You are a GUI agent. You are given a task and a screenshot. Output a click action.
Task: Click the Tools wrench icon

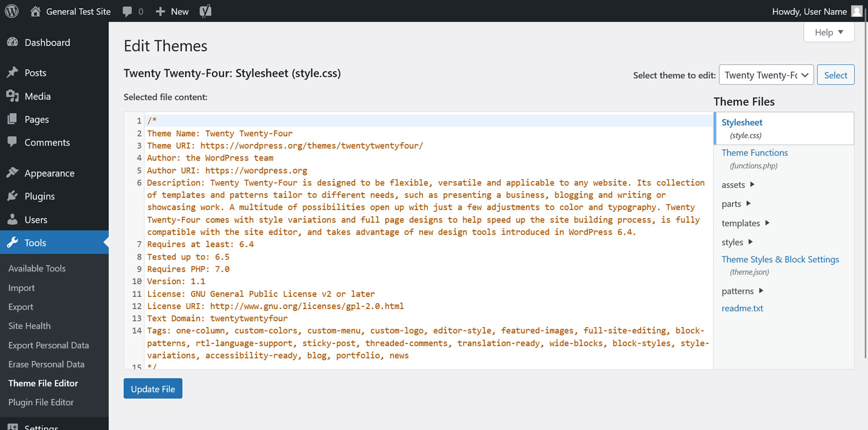pyautogui.click(x=13, y=242)
